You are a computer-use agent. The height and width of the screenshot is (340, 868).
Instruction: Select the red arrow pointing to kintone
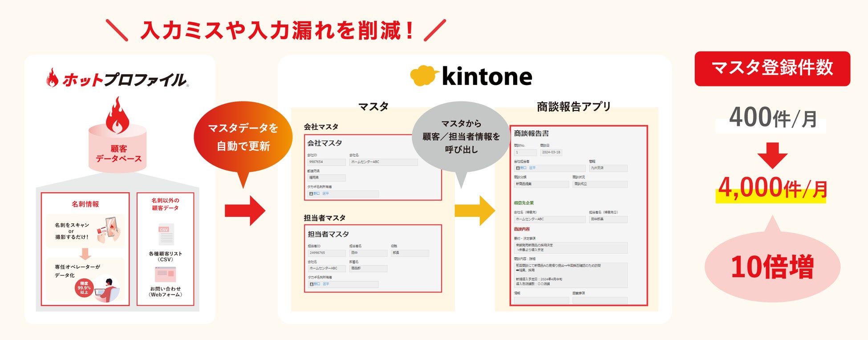coord(245,210)
